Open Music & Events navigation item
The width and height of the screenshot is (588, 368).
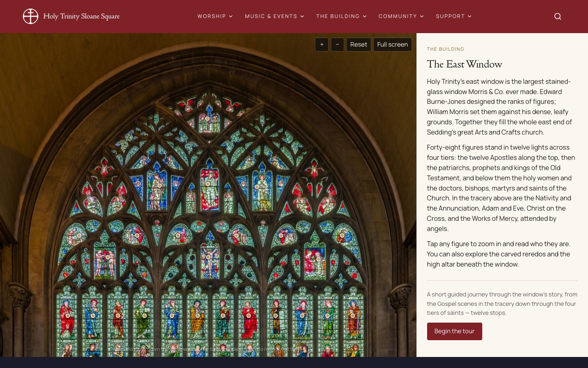271,16
